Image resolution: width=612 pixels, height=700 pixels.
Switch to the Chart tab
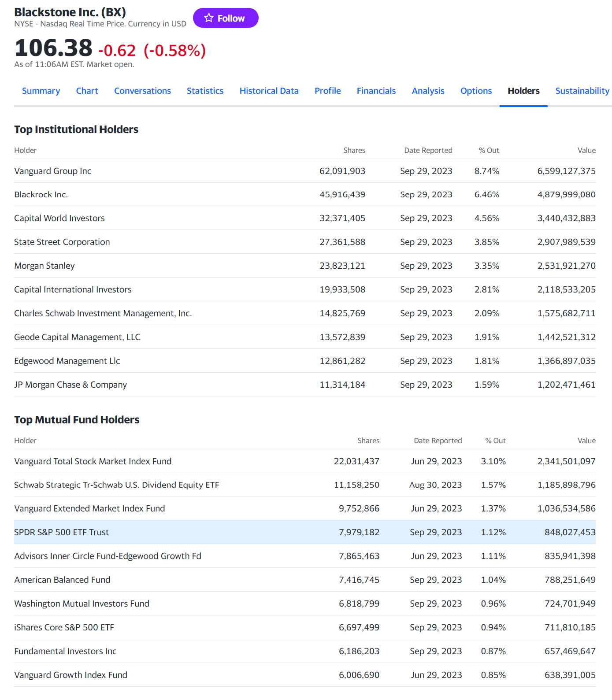(87, 91)
